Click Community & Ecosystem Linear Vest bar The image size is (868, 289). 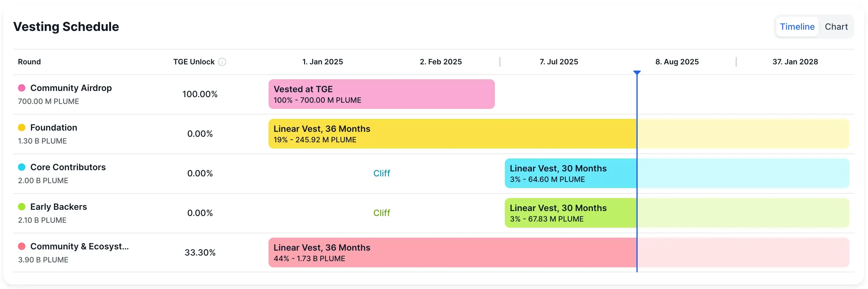click(452, 252)
